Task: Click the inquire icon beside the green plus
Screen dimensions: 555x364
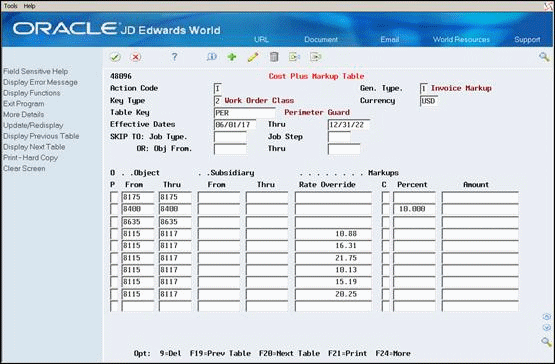Action: click(212, 57)
